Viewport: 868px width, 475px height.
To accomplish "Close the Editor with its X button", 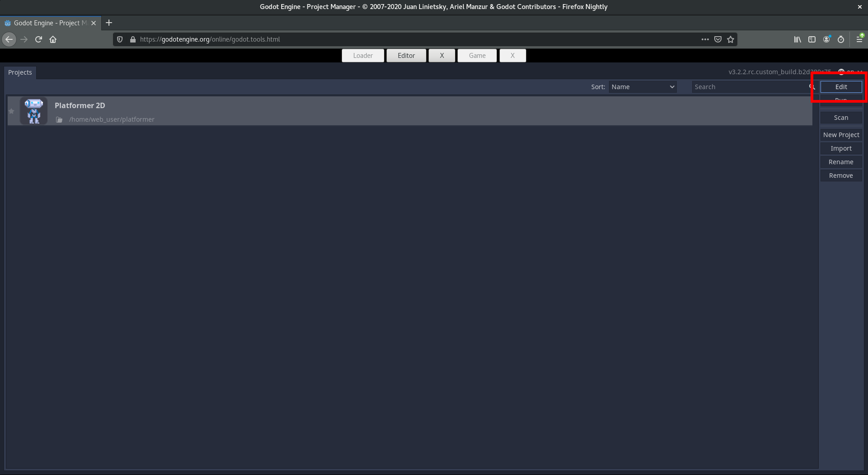I will [442, 56].
